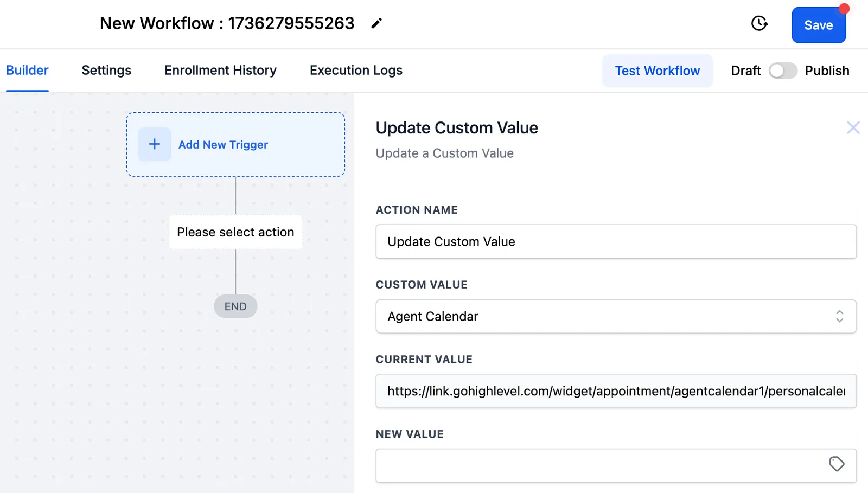Image resolution: width=868 pixels, height=493 pixels.
Task: Click the Save button
Action: [x=819, y=25]
